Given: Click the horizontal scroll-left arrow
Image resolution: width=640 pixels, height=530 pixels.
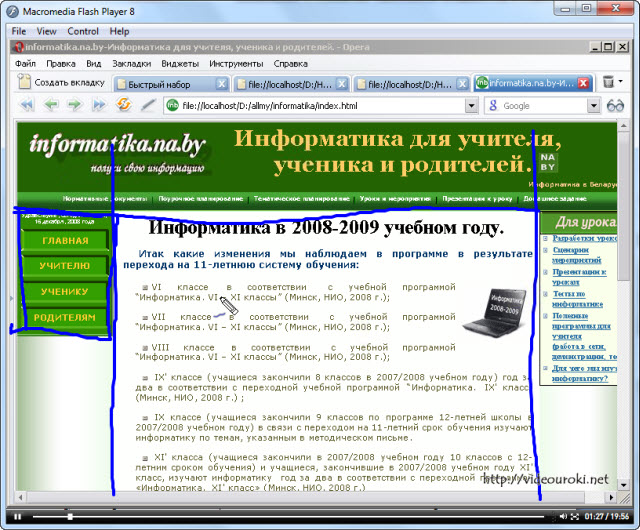Looking at the screenshot, I should [20, 497].
